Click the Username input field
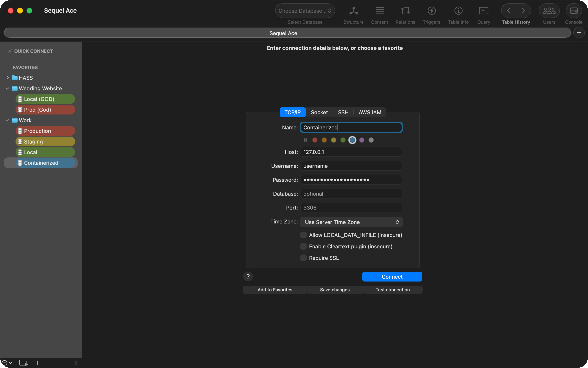588x368 pixels. (x=351, y=166)
